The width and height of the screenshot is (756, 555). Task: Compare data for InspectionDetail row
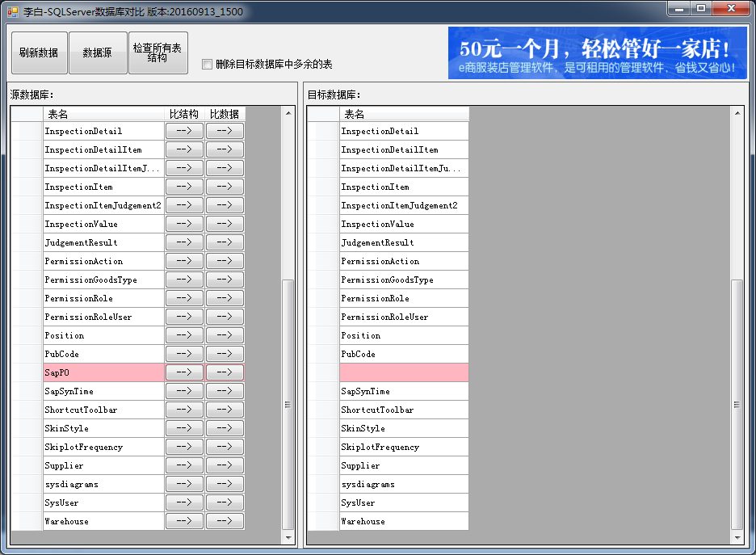coord(225,131)
